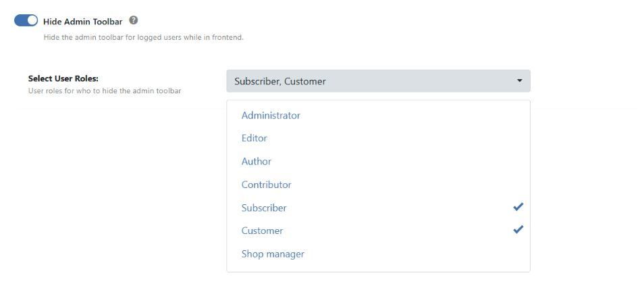Open the Select User Roles combo box
Viewport: 644px width, 284px height.
pyautogui.click(x=378, y=81)
